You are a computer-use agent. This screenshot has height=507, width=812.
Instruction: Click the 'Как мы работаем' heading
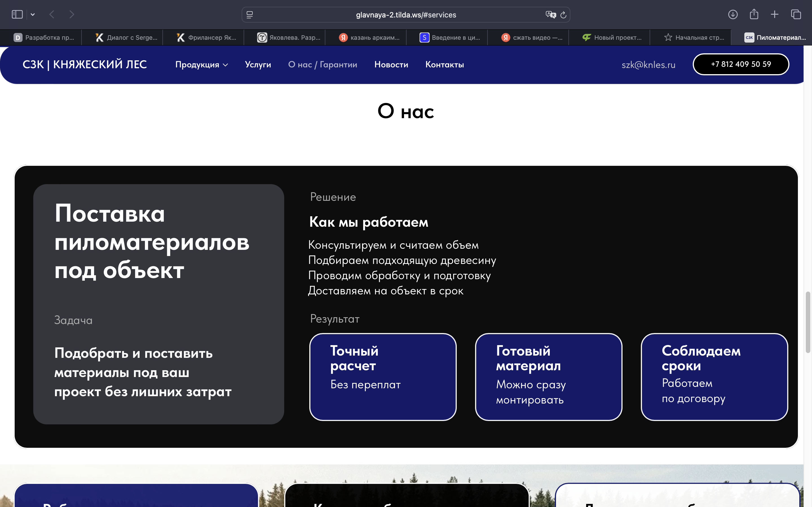[369, 222]
